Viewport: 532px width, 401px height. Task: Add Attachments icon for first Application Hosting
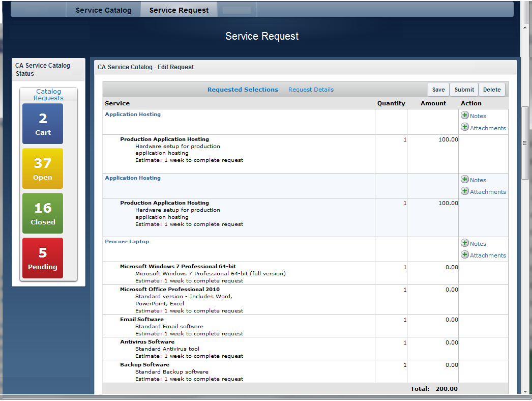pyautogui.click(x=465, y=127)
